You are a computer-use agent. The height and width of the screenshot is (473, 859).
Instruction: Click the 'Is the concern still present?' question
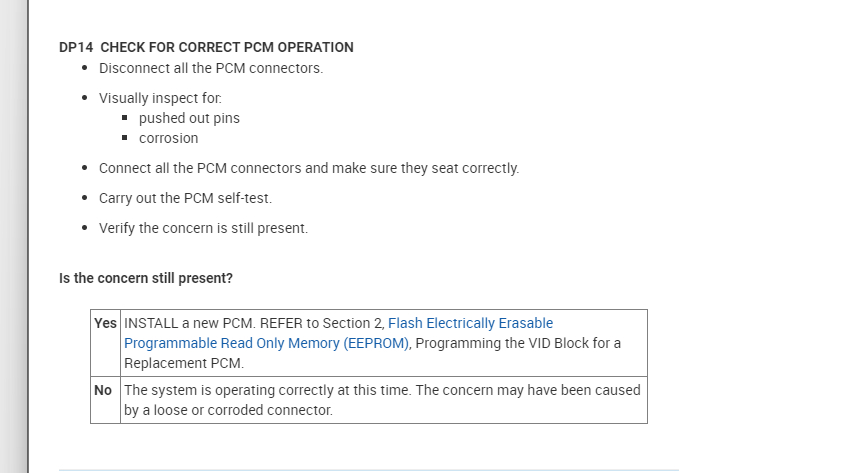[x=146, y=278]
